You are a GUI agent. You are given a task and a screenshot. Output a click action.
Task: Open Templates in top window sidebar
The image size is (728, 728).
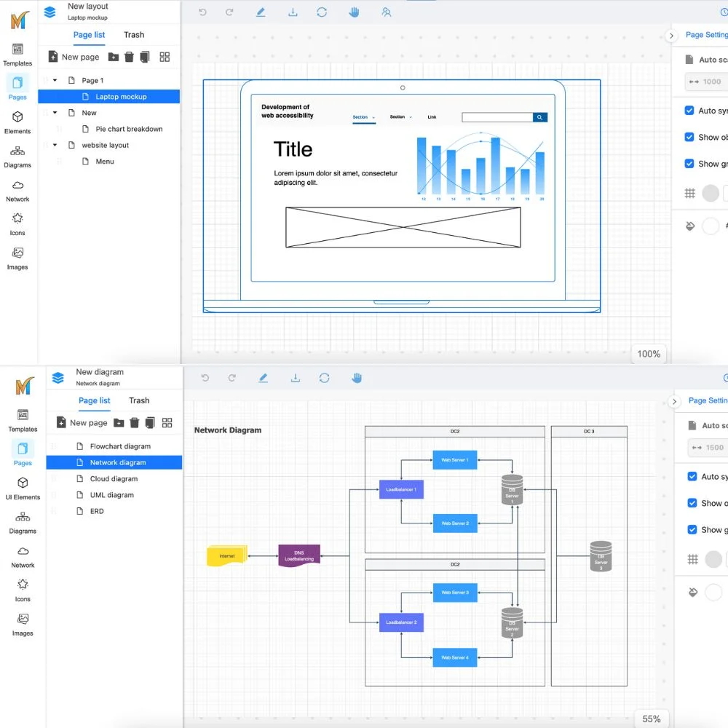[x=17, y=55]
